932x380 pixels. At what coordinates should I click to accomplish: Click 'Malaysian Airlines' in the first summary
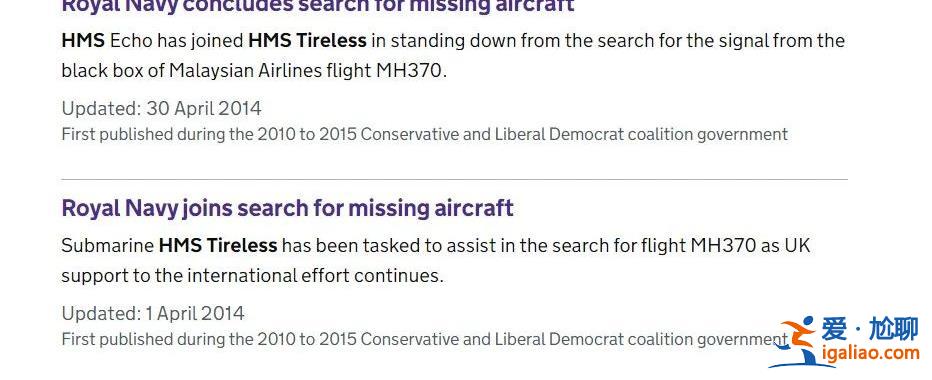245,71
